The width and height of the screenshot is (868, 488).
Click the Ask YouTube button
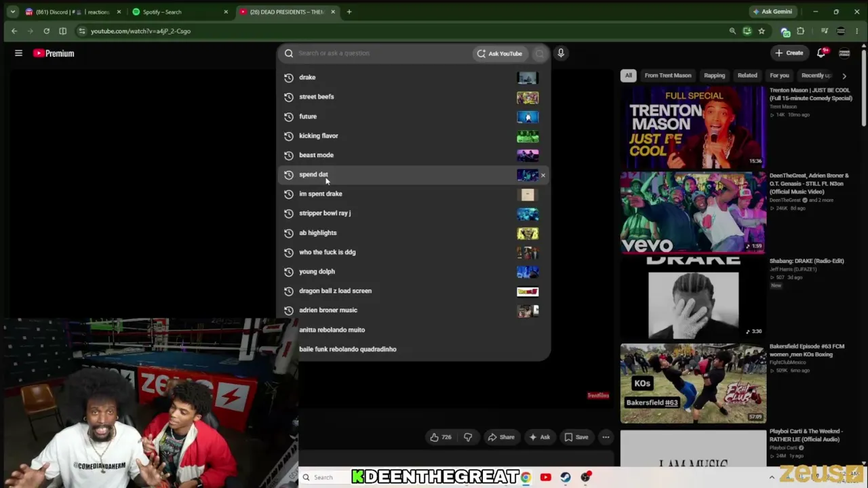[499, 54]
